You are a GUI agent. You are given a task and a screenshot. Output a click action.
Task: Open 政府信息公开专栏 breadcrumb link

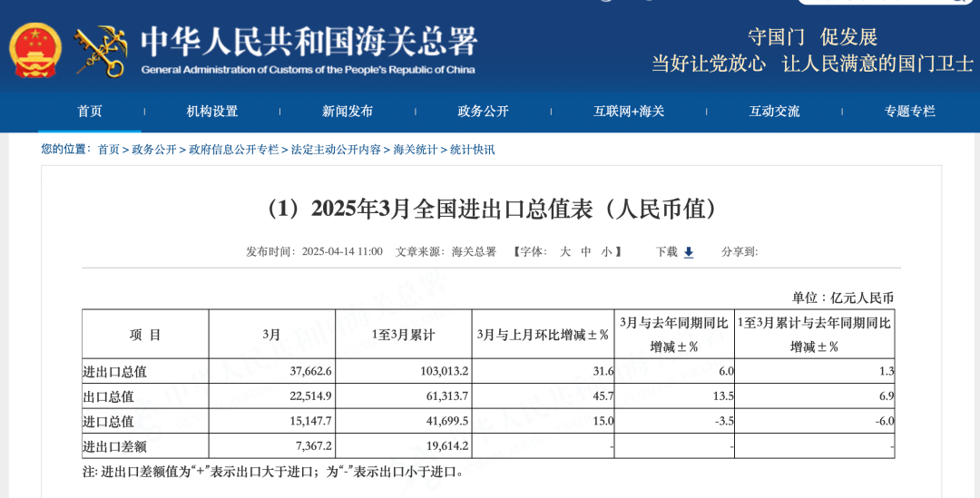click(234, 150)
